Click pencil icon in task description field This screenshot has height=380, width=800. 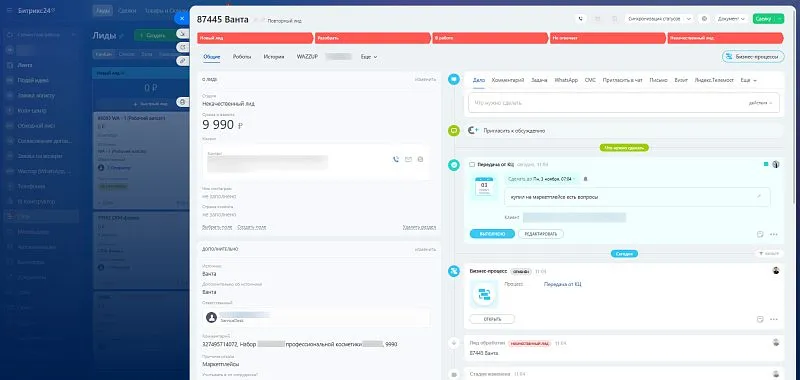point(759,196)
